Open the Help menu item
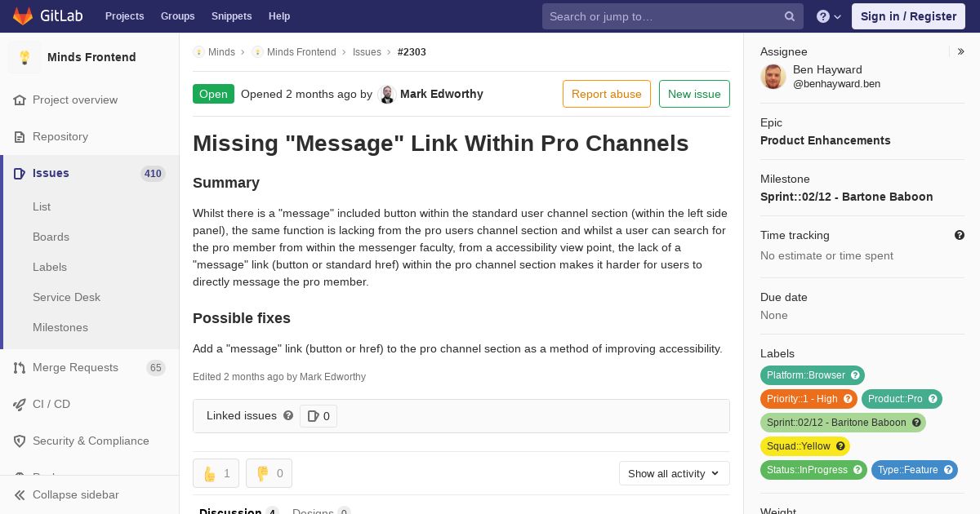 tap(279, 16)
